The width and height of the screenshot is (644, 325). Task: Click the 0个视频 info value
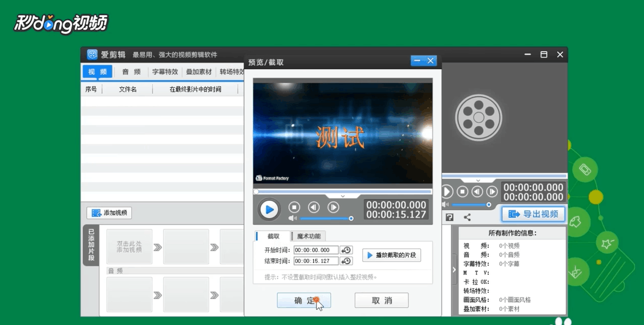click(x=509, y=246)
